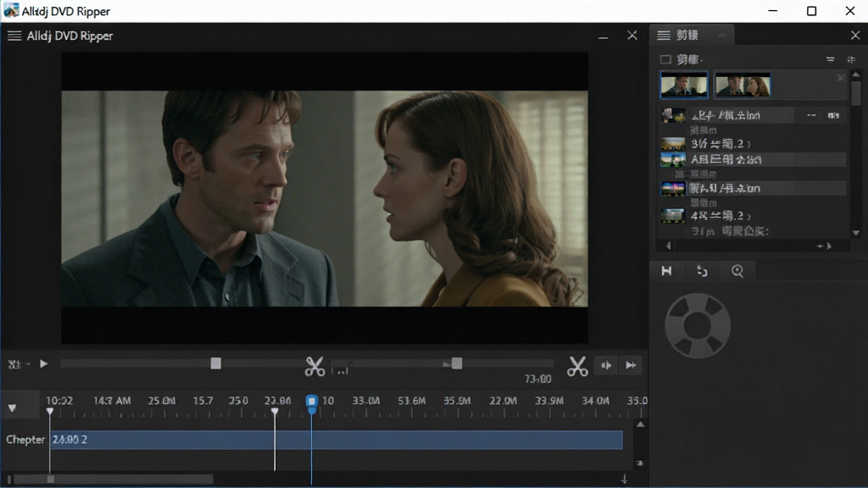
Task: Close the right side panel
Action: tap(855, 36)
